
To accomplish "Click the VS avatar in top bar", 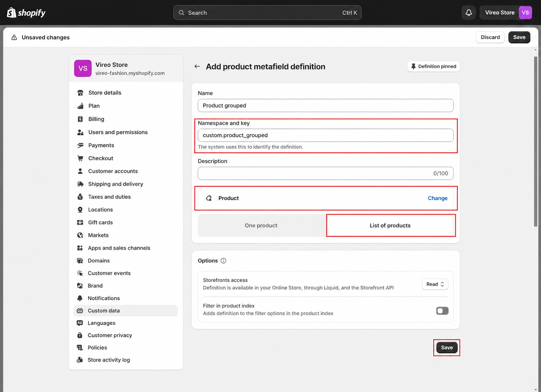I will tap(525, 12).
